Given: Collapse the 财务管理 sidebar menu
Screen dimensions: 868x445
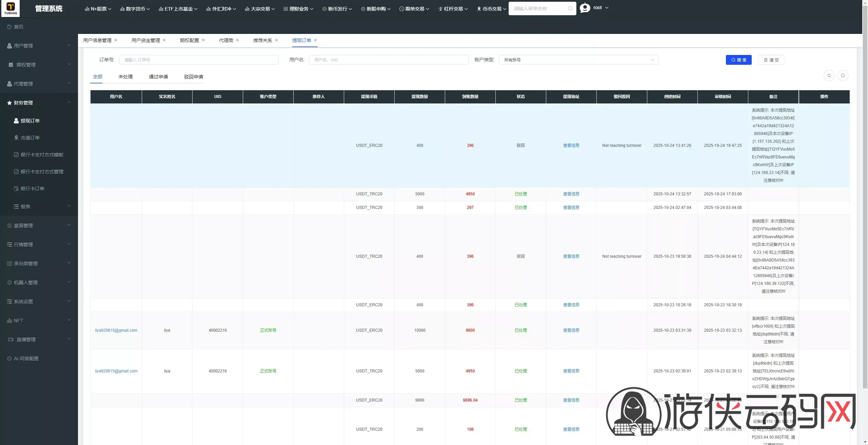Looking at the screenshot, I should pos(39,102).
